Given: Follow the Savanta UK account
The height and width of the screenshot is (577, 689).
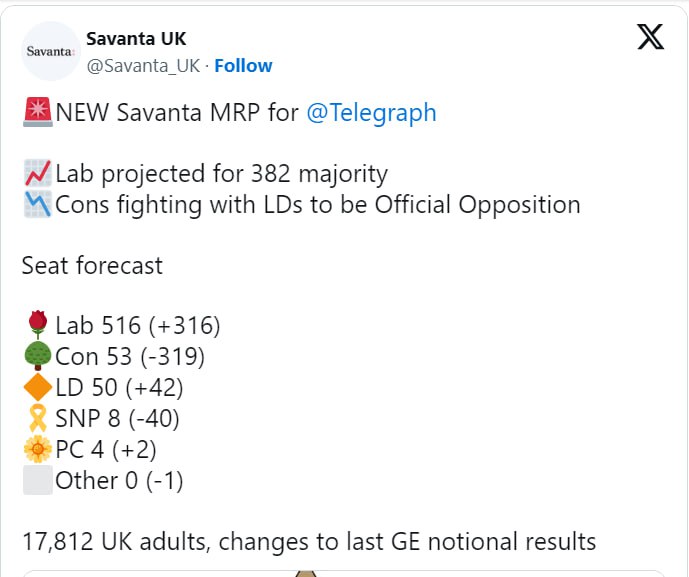Looking at the screenshot, I should [x=243, y=66].
